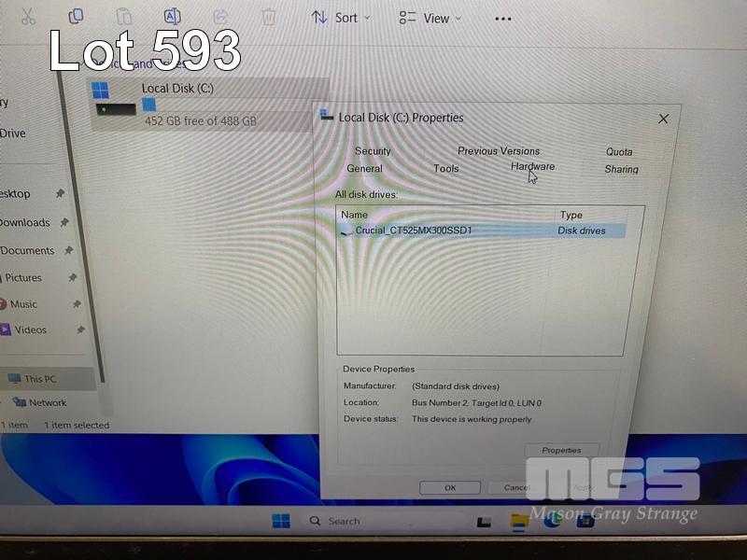The width and height of the screenshot is (747, 560).
Task: Select Network in the navigation pane
Action: coord(47,403)
